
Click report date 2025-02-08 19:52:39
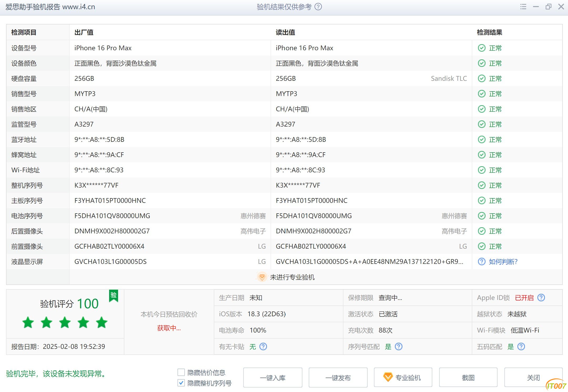click(x=74, y=346)
